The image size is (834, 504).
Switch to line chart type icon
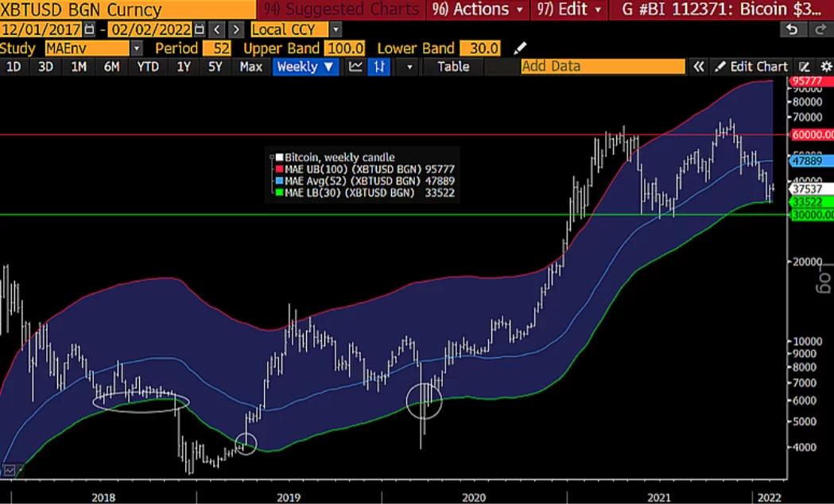pos(356,67)
